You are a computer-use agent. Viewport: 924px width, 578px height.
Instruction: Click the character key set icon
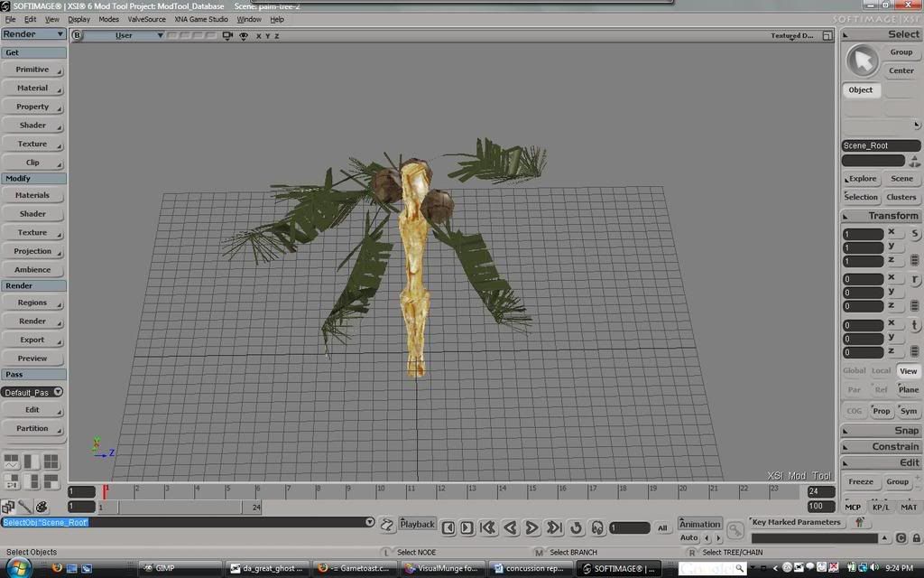pos(860,522)
